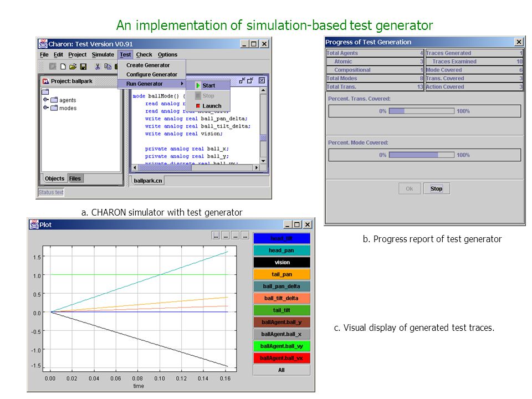Click the Cut scissors toolbar icon
Viewport: 532px width, 399px height.
[98, 66]
